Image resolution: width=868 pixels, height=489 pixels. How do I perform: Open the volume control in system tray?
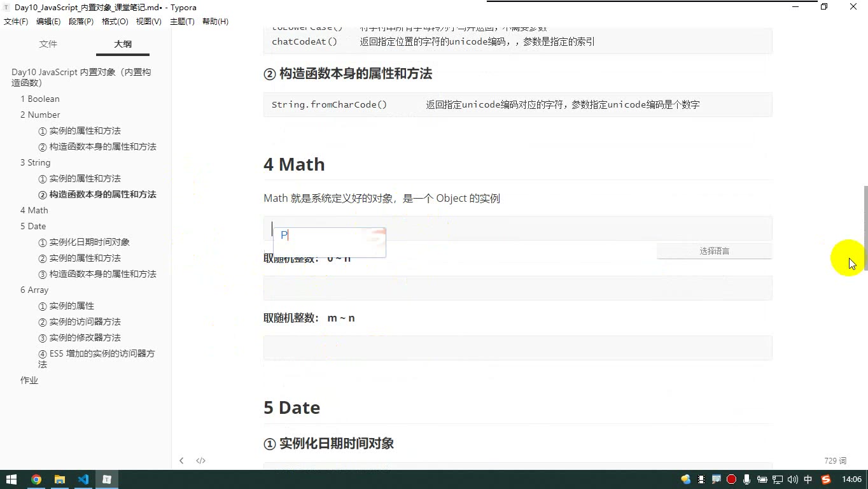coord(793,479)
